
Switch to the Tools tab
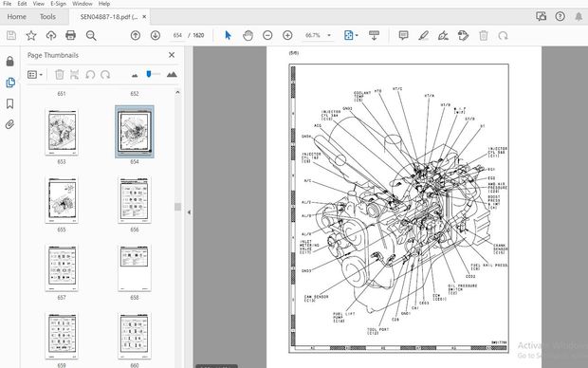pos(47,16)
